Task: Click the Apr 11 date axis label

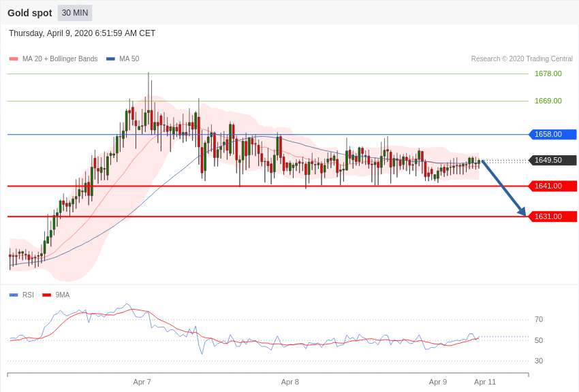Action: pyautogui.click(x=485, y=382)
